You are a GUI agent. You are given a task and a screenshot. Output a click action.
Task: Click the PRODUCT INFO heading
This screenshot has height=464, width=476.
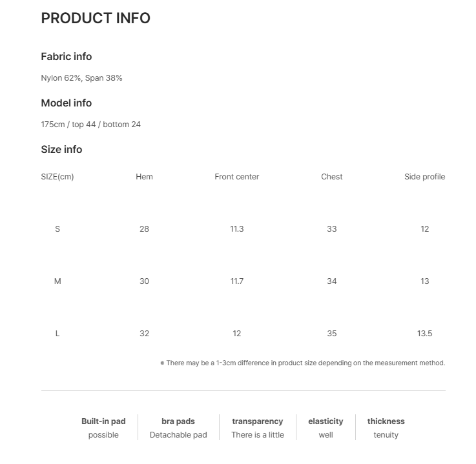[96, 18]
